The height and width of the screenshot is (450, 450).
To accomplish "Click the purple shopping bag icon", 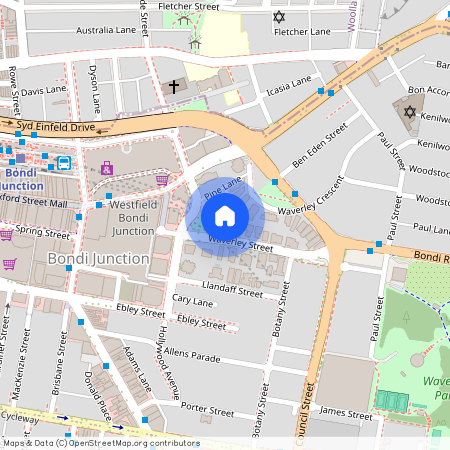I will point(107,168).
